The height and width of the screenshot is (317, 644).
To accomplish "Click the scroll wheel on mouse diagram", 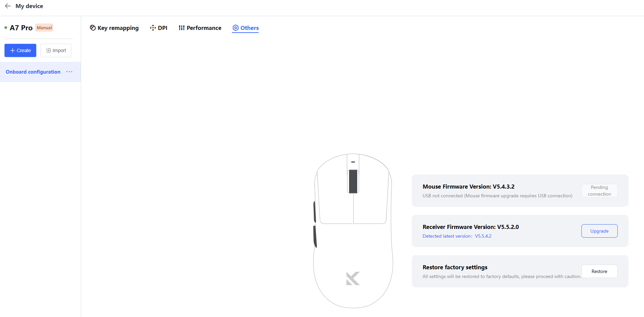I will pos(353,181).
